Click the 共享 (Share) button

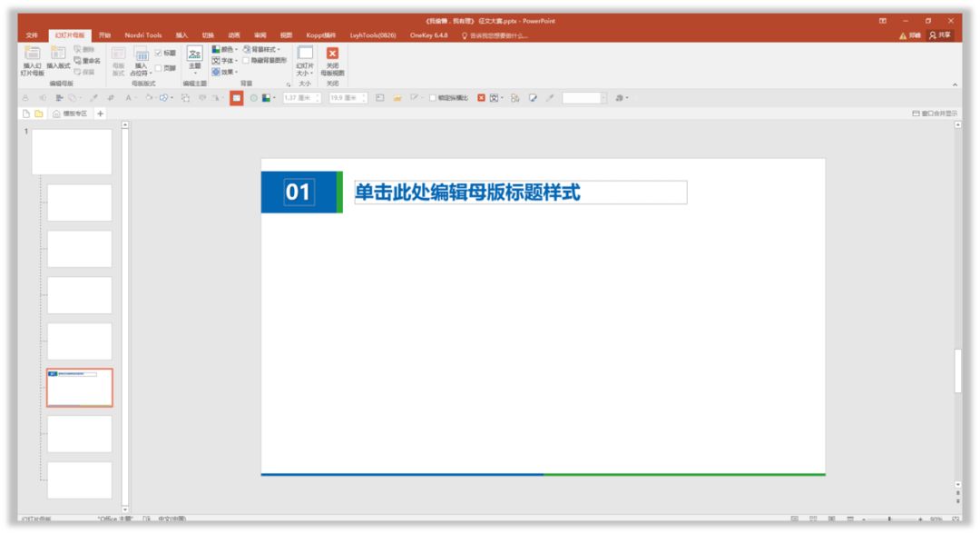pos(940,35)
